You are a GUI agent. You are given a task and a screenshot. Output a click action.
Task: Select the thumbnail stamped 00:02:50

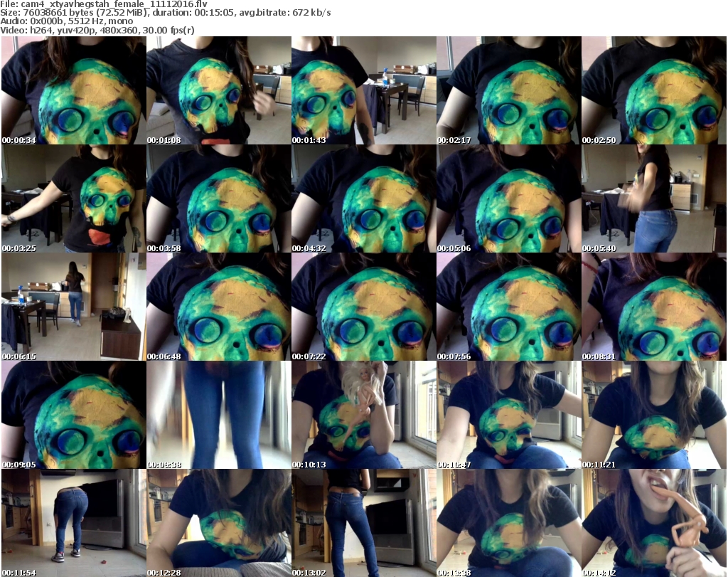point(654,90)
